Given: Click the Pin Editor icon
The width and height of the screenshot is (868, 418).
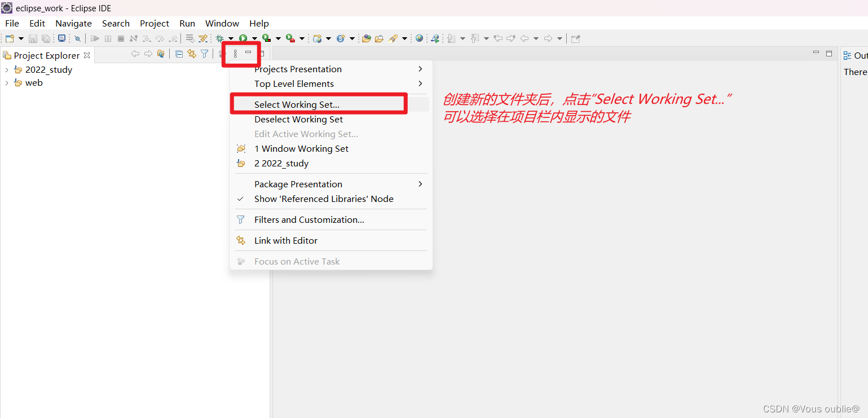Looking at the screenshot, I should tap(575, 38).
